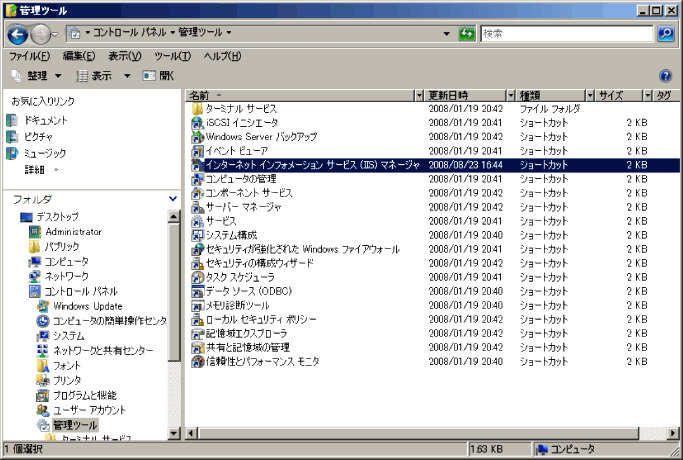Viewport: 683px width, 460px height.
Task: Click the back navigation arrow
Action: 18,34
